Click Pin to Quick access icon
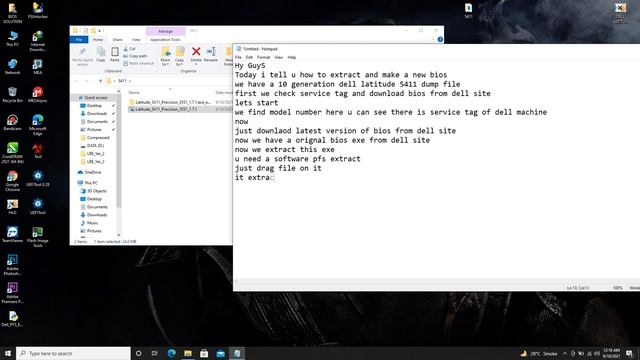This screenshot has height=360, width=640. (x=82, y=56)
